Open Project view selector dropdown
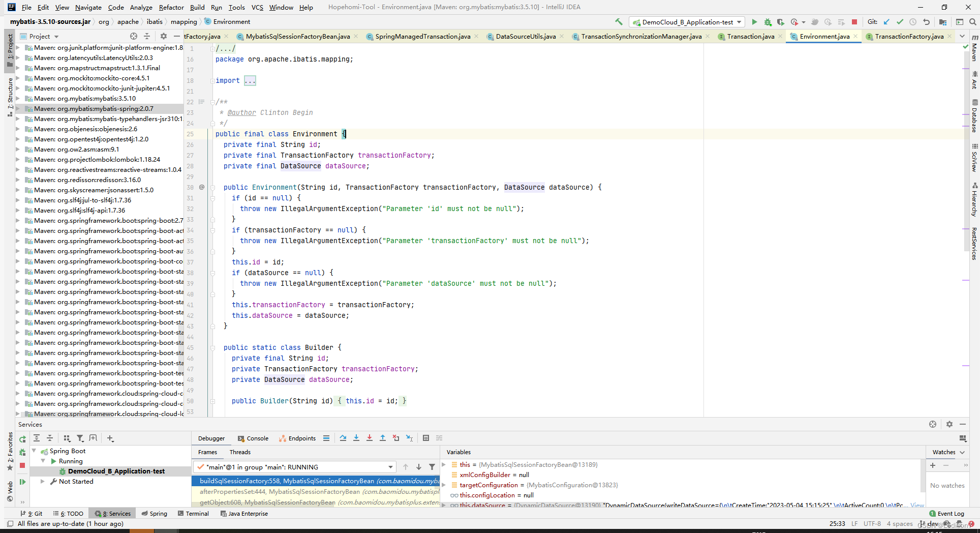This screenshot has width=980, height=533. pos(39,36)
